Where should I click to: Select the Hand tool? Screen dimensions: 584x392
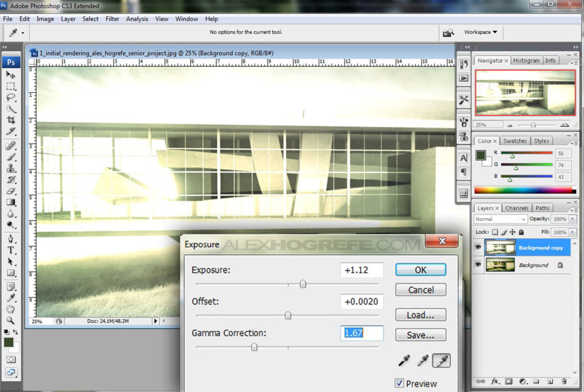point(10,308)
